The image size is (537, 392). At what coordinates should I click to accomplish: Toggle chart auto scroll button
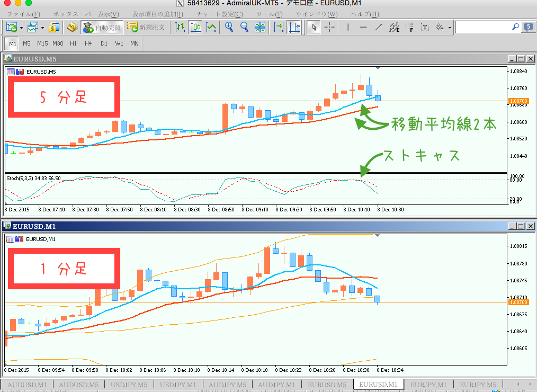pyautogui.click(x=279, y=27)
